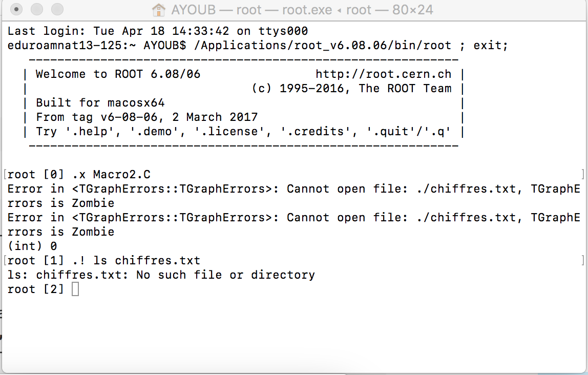The height and width of the screenshot is (375, 588).
Task: Click the window title text 'AYOUB — root'
Action: (x=216, y=10)
